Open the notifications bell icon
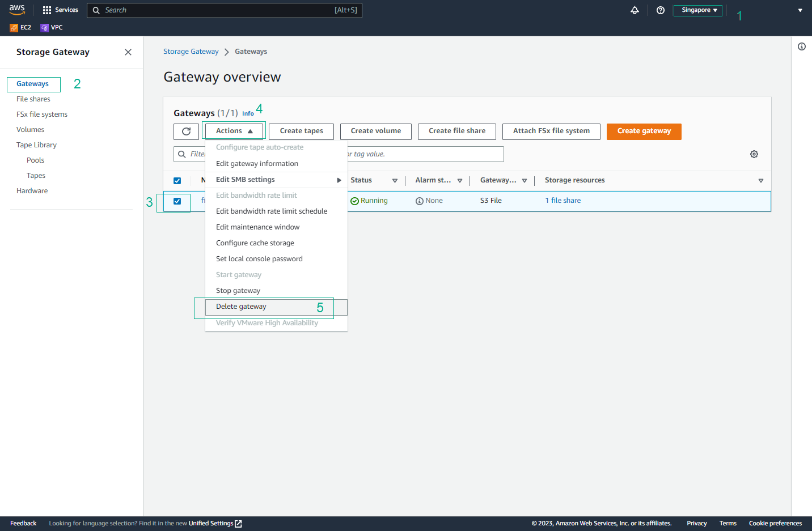This screenshot has height=531, width=812. pos(635,10)
